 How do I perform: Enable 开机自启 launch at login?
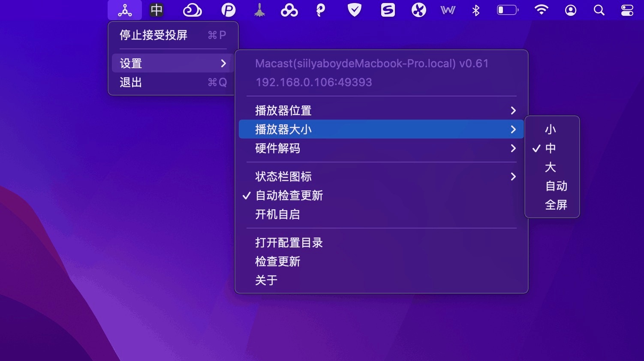coord(278,214)
